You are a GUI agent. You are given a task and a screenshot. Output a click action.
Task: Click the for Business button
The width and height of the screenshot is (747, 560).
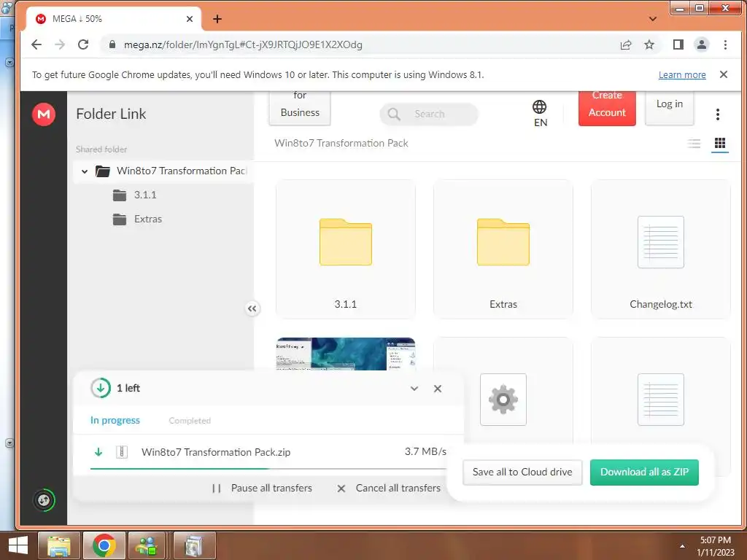point(300,108)
